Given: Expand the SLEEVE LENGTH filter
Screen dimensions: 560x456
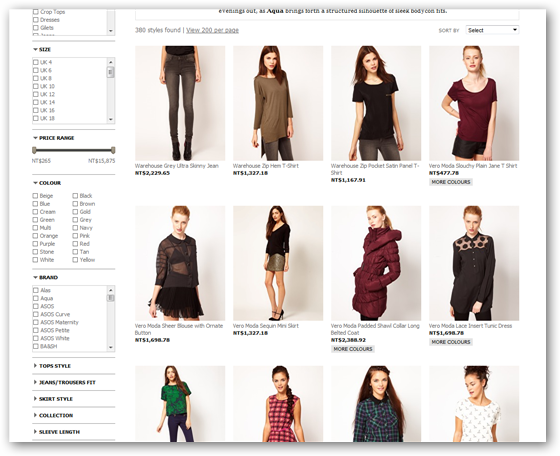Looking at the screenshot, I should click(x=56, y=431).
